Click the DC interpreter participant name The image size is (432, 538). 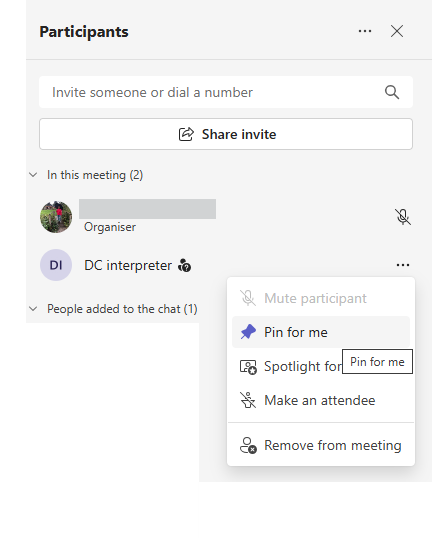click(128, 265)
